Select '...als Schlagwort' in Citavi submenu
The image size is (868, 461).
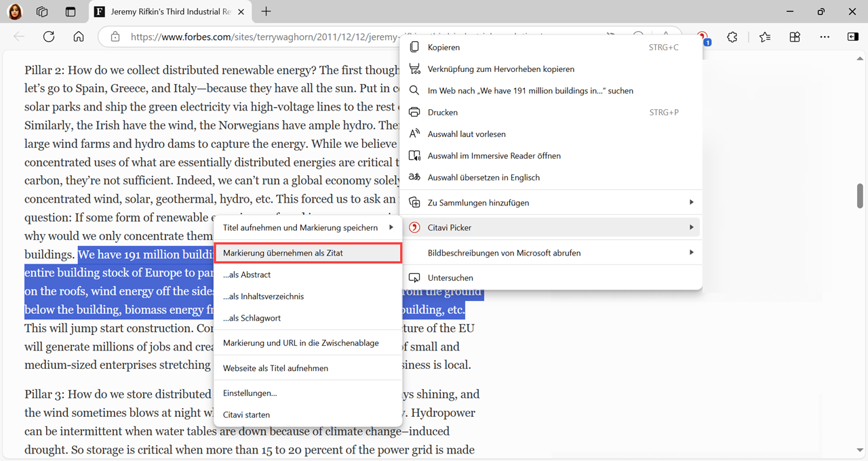[x=252, y=318]
